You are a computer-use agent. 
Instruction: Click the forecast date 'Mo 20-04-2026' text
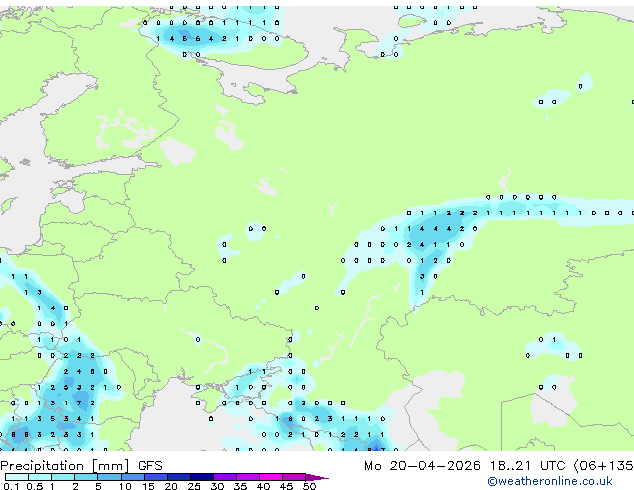pos(422,466)
